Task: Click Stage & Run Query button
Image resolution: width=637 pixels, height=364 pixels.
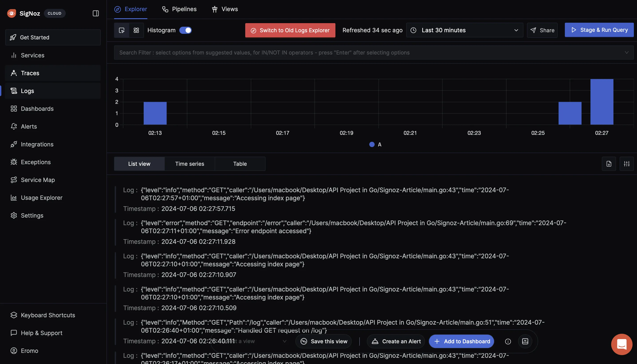Action: (599, 30)
